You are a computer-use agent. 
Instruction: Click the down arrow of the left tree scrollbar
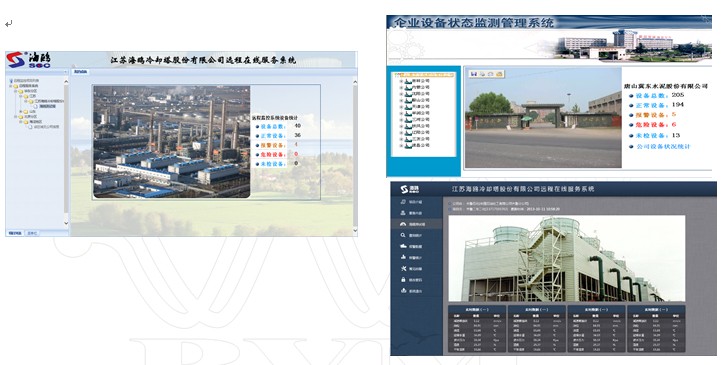[x=66, y=223]
